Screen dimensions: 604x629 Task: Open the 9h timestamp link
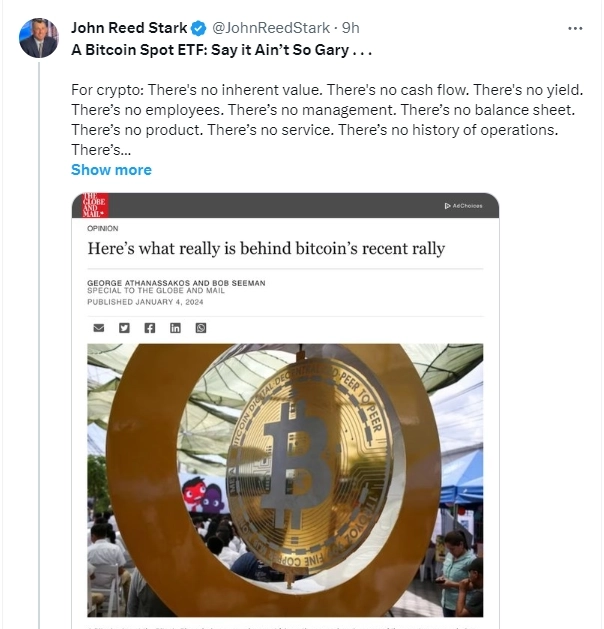(x=350, y=28)
